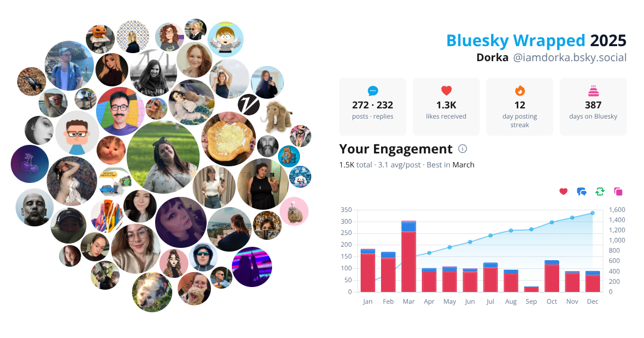
Task: Click the October bar in chart
Action: (x=552, y=276)
